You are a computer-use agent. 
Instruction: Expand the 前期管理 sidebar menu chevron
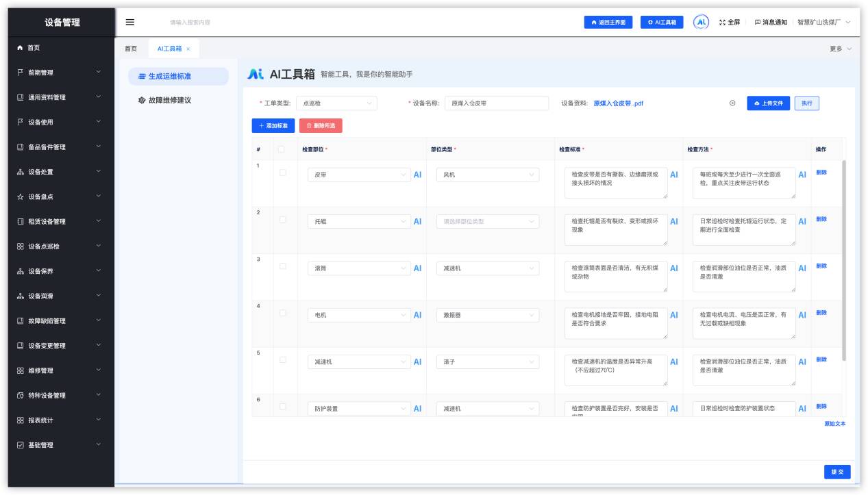[99, 73]
